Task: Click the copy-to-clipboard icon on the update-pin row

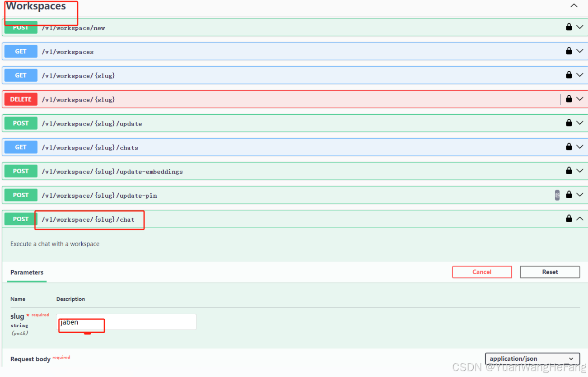Action: [557, 195]
